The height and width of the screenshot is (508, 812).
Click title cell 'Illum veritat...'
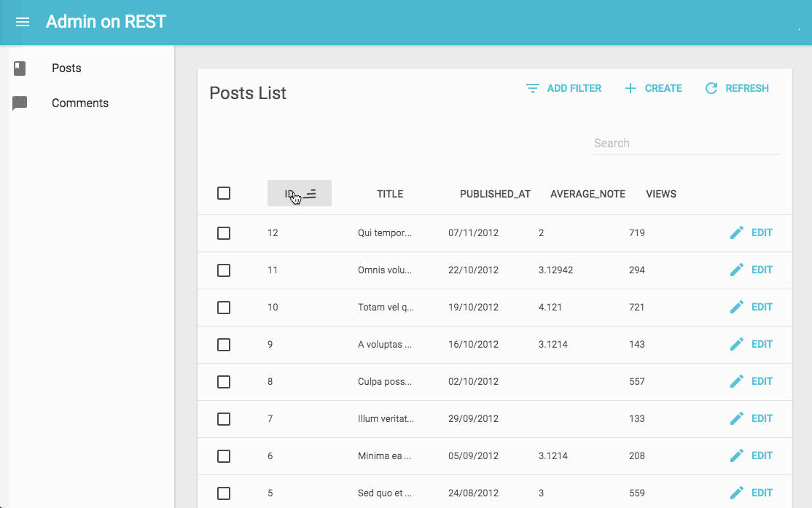point(386,418)
